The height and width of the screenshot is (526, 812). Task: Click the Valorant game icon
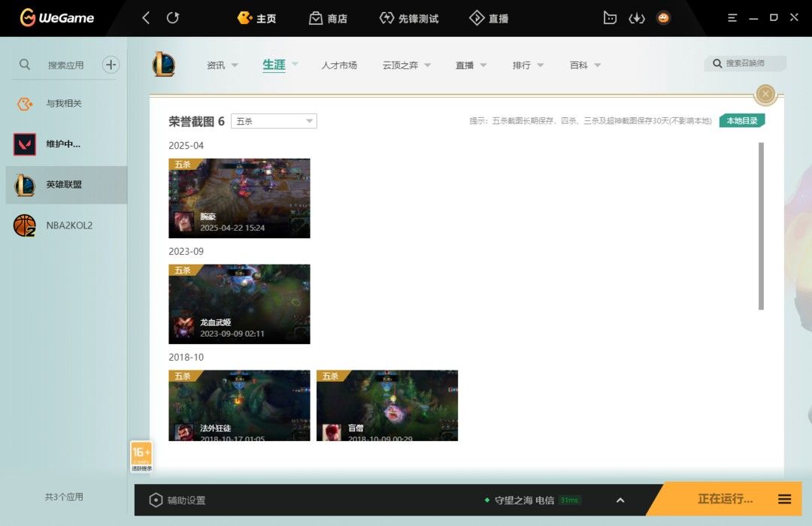tap(24, 144)
